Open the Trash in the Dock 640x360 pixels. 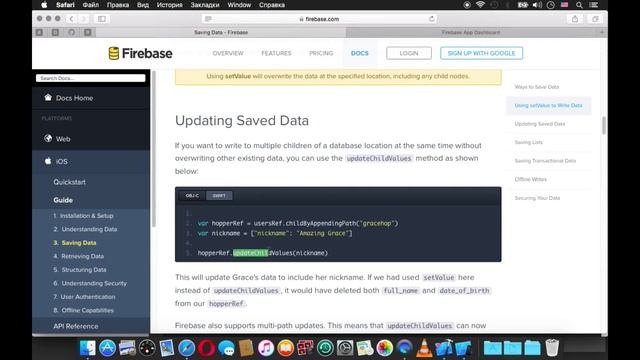(552, 348)
